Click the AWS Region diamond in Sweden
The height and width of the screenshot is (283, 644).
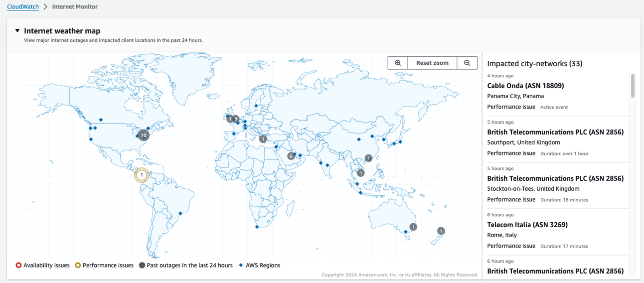coord(256,106)
